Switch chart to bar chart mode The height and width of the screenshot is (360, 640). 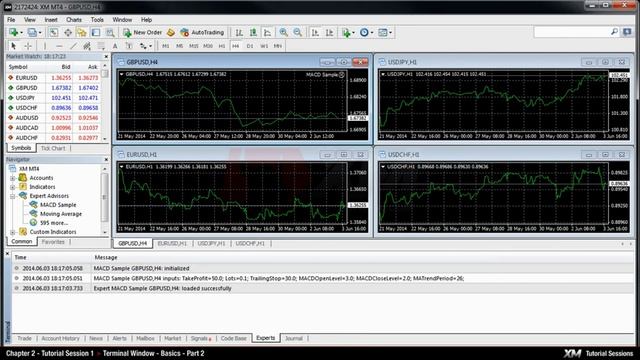click(x=239, y=32)
